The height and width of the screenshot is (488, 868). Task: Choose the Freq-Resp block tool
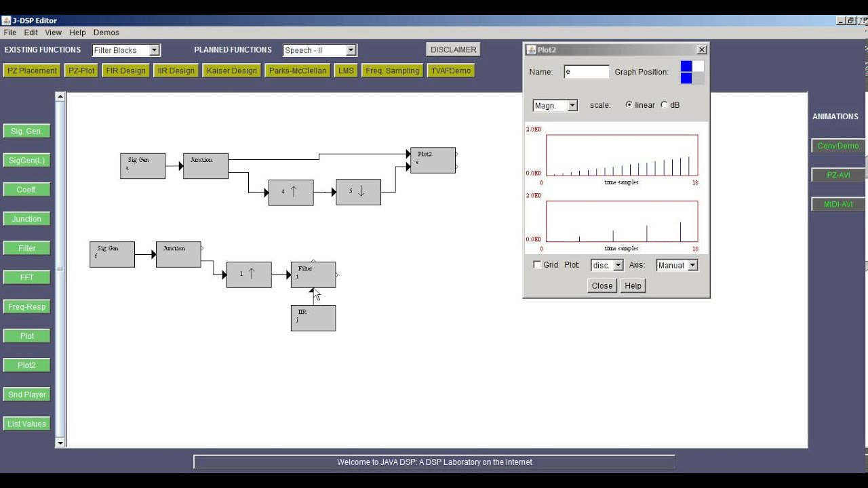pyautogui.click(x=26, y=307)
